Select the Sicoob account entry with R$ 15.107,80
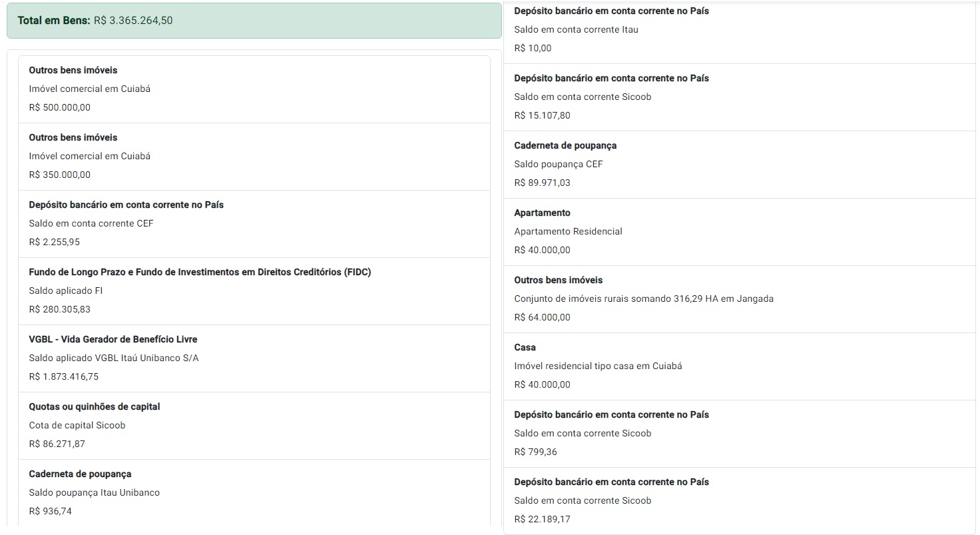 point(739,97)
